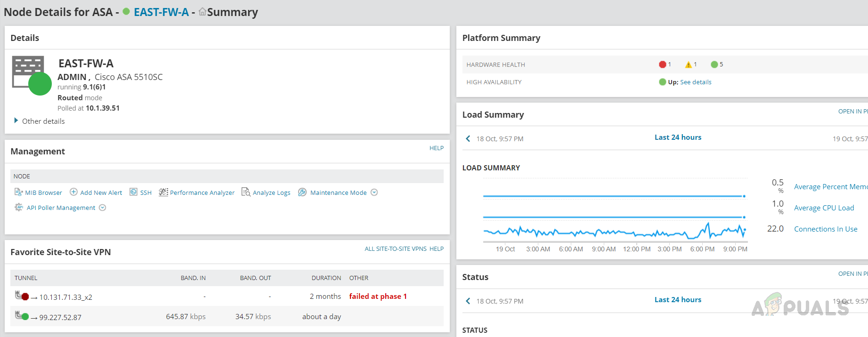Go to previous period in Status panel
Screen dimensions: 868x337
pos(468,301)
